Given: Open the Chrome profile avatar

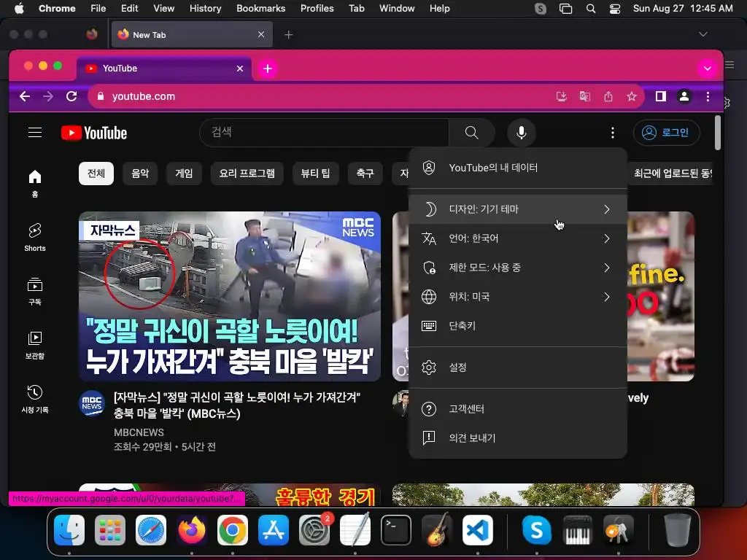Looking at the screenshot, I should tap(684, 97).
